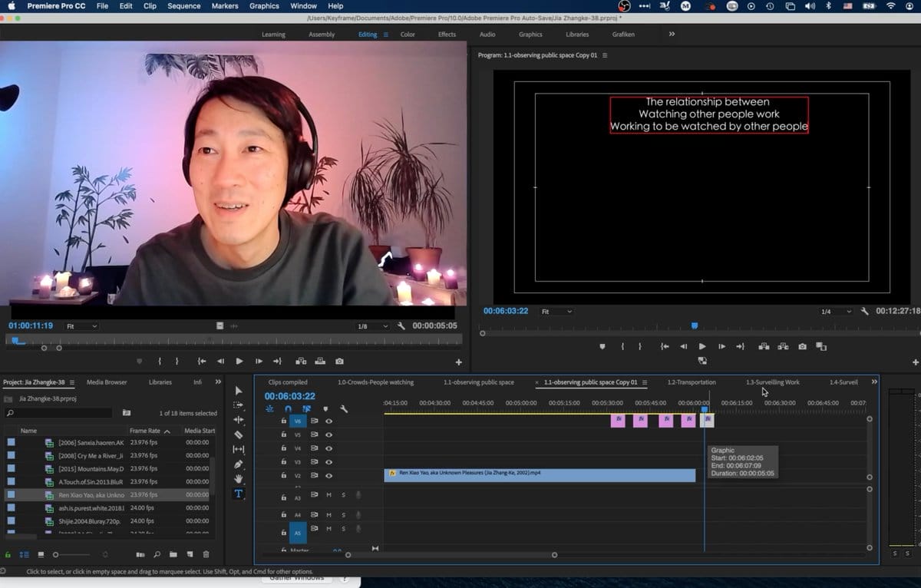Delete selected item with trash icon in Project panel
The width and height of the screenshot is (921, 588).
tap(206, 554)
